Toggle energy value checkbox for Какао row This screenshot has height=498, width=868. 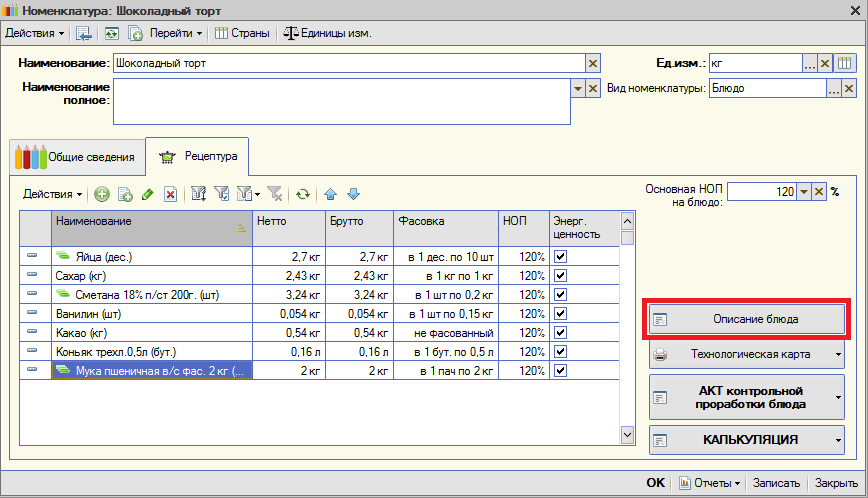(560, 333)
